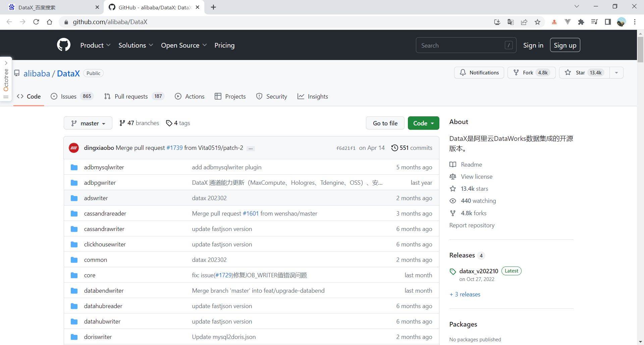The height and width of the screenshot is (345, 644).
Task: Click the Sign in link
Action: pos(533,45)
